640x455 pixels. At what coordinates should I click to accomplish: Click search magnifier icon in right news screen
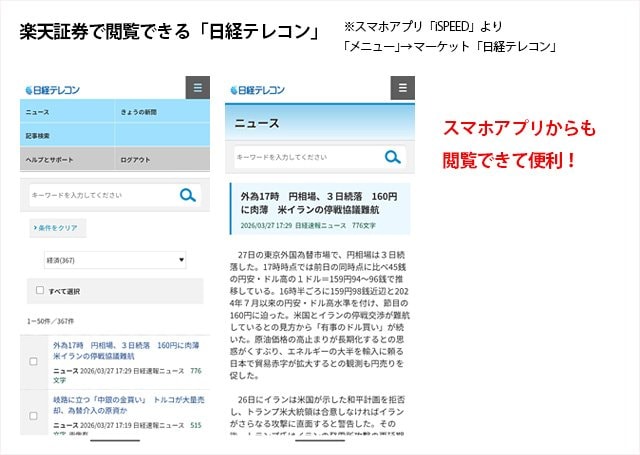tap(393, 157)
